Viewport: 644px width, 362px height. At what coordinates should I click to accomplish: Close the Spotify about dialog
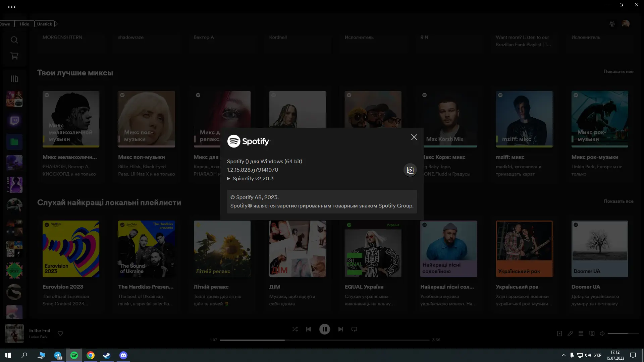coord(414,137)
